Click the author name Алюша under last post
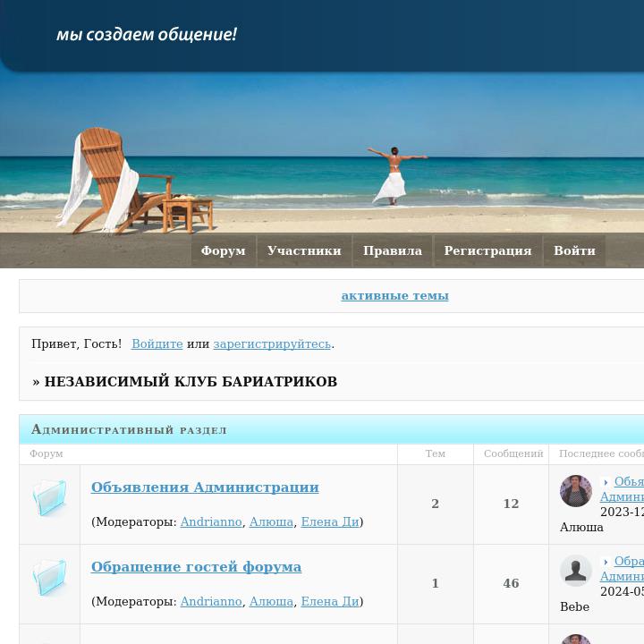644x644 pixels. click(581, 528)
